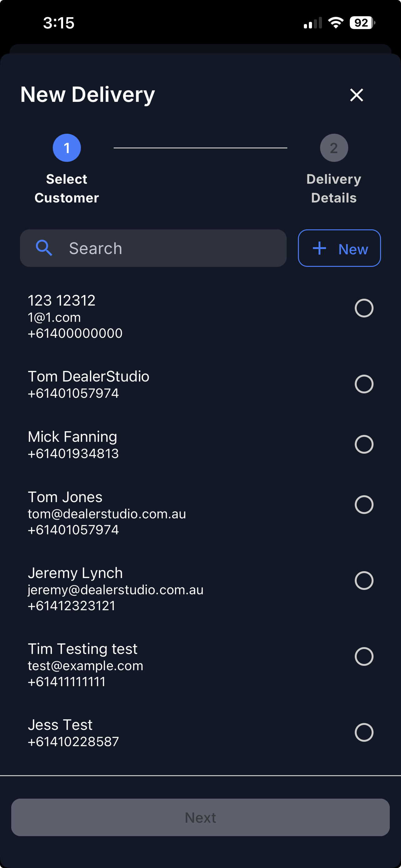Viewport: 401px width, 868px height.
Task: Choose Jeremy Lynch radio button
Action: 364,581
